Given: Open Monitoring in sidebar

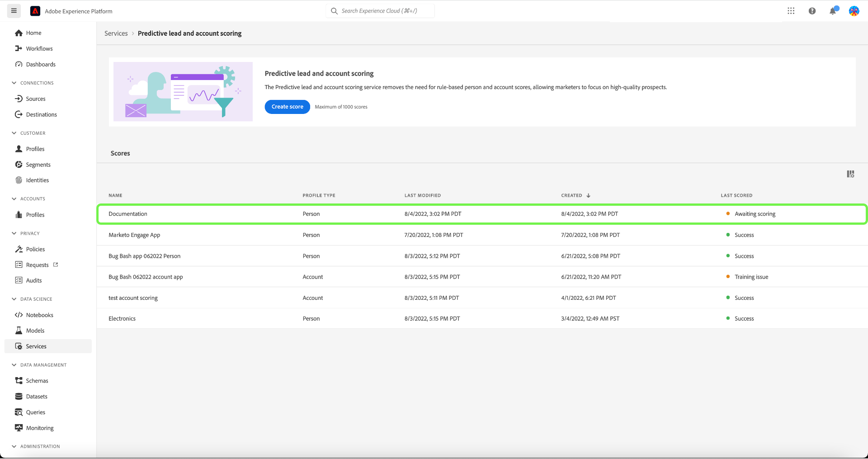Looking at the screenshot, I should 40,428.
